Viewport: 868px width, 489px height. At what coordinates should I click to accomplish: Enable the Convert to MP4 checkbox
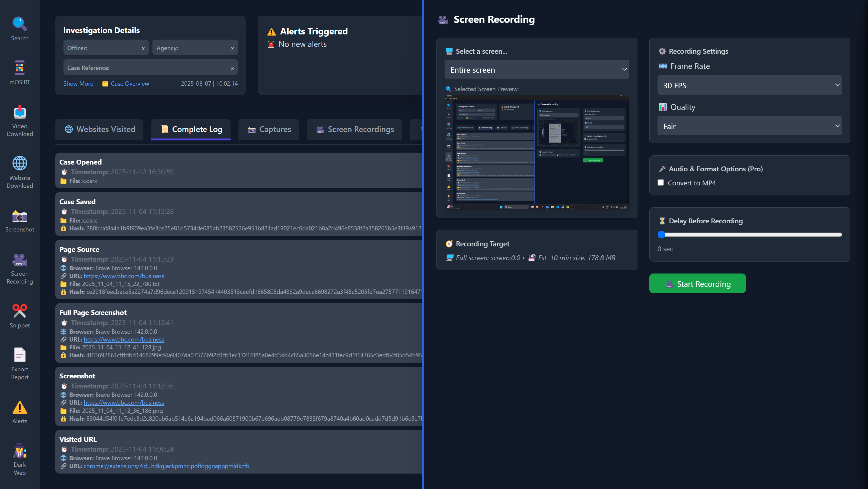661,182
